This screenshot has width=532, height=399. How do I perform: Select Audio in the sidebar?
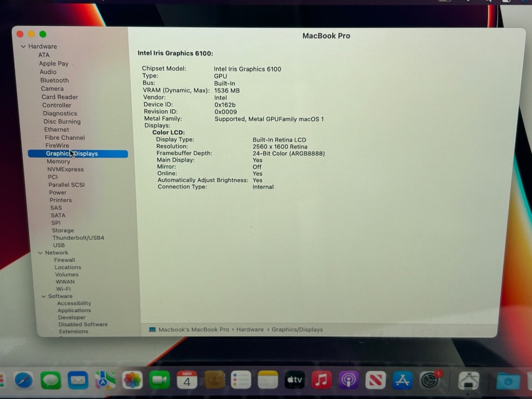pyautogui.click(x=48, y=72)
